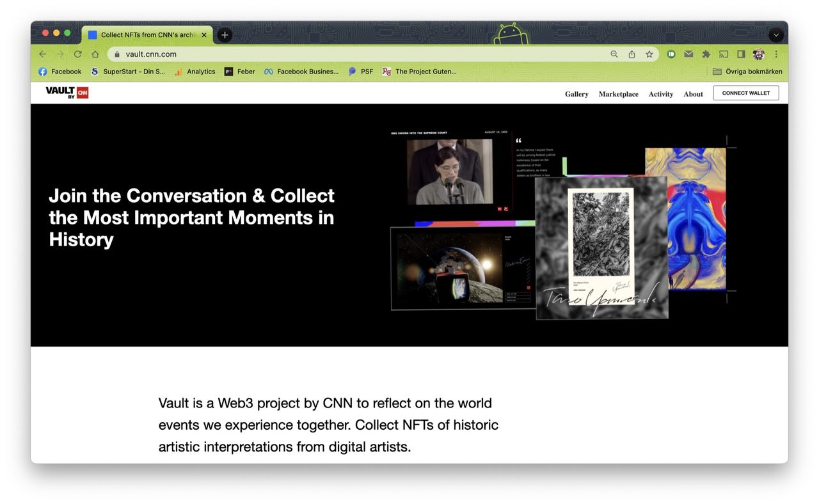Open the Extensions puzzle piece icon
Viewport: 819px width, 504px height.
tap(706, 54)
